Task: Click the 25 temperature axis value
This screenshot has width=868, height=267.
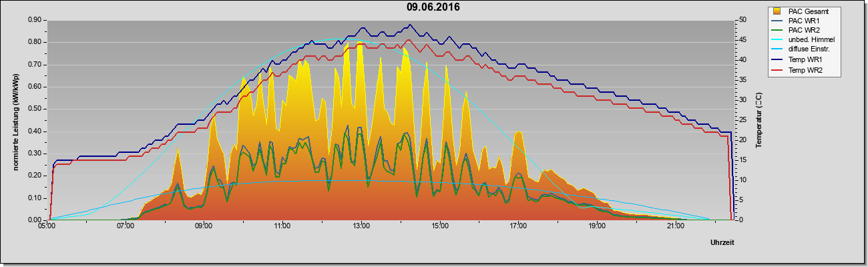Action: click(x=742, y=120)
